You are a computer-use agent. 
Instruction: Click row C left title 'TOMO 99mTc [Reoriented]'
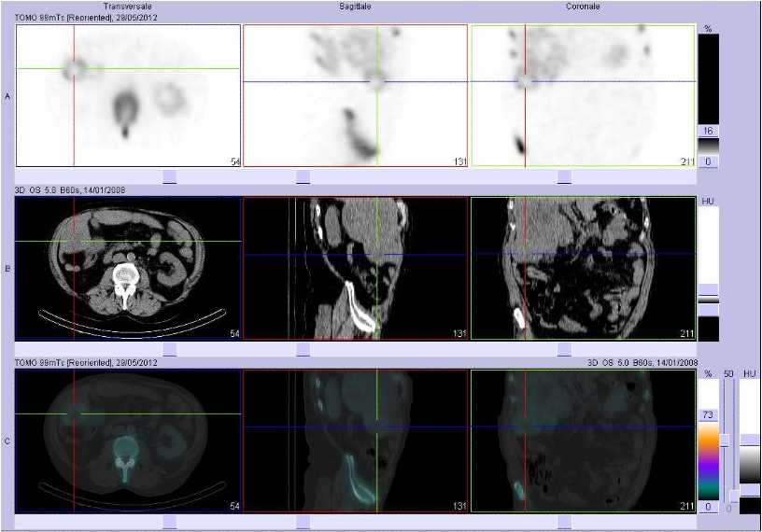point(63,362)
